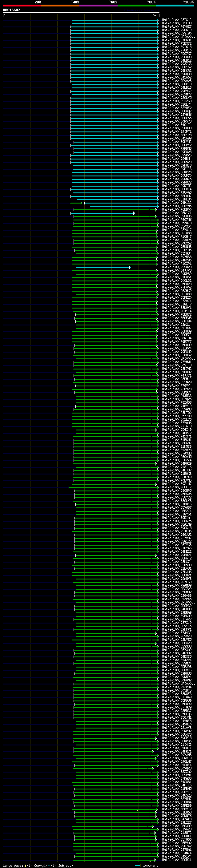Click the query end position 576
Screen dimensions: 197x868
click(x=155, y=15)
